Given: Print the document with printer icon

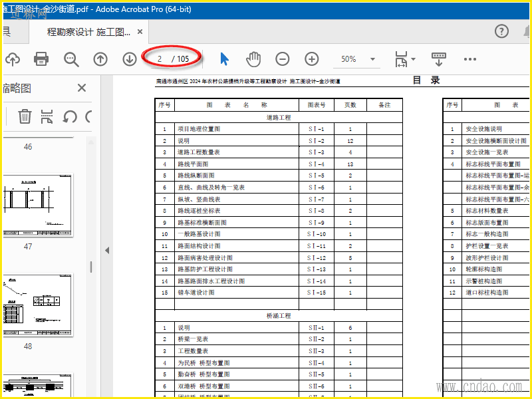Looking at the screenshot, I should 41,59.
